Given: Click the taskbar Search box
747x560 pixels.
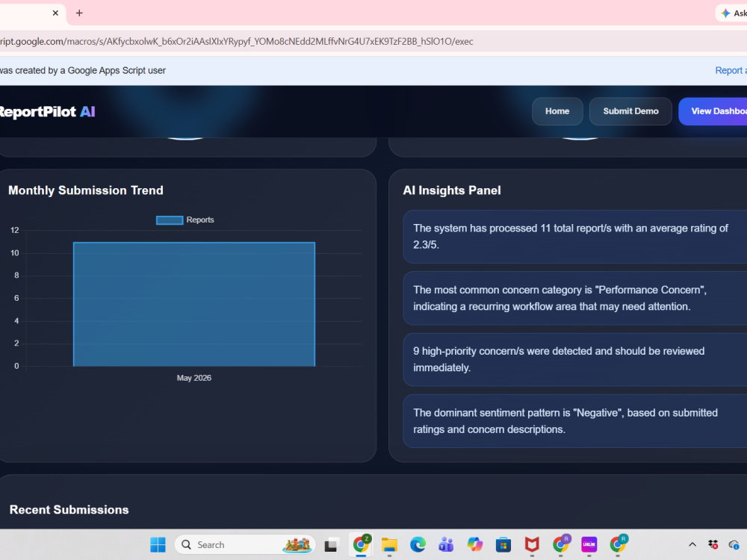Looking at the screenshot, I should click(x=245, y=544).
